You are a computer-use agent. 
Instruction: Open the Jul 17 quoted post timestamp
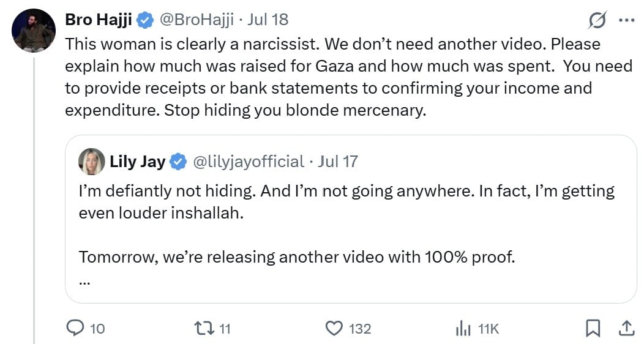click(337, 162)
